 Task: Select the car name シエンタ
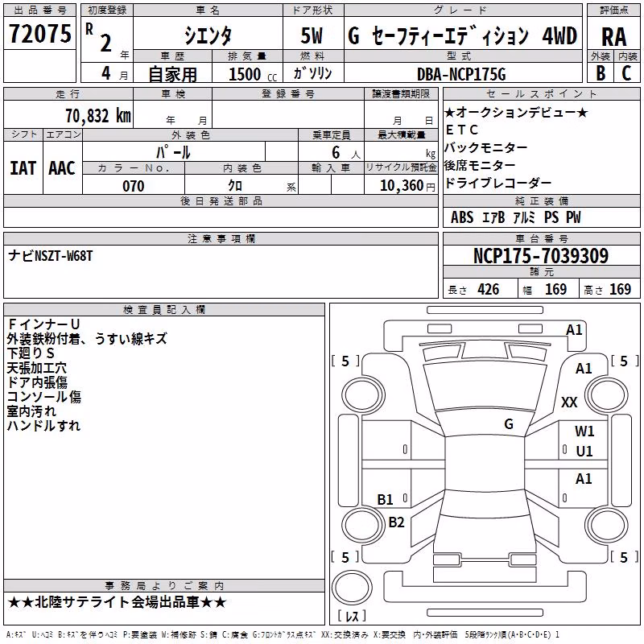(208, 35)
